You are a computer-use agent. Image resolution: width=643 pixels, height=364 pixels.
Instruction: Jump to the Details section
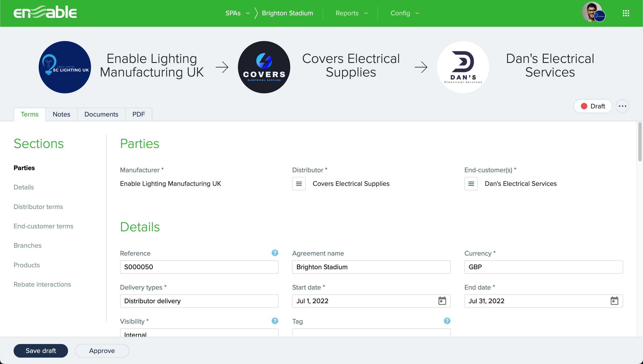click(24, 187)
